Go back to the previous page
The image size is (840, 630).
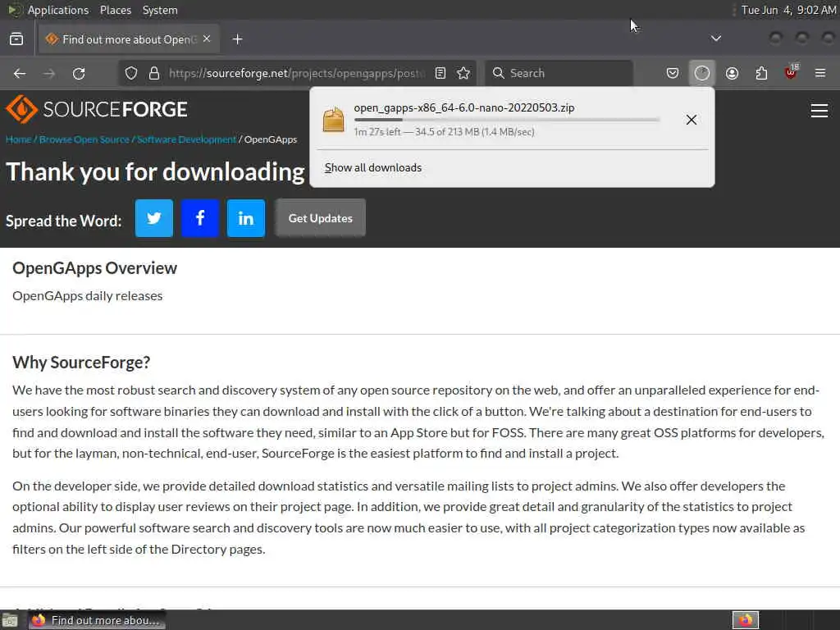tap(20, 73)
